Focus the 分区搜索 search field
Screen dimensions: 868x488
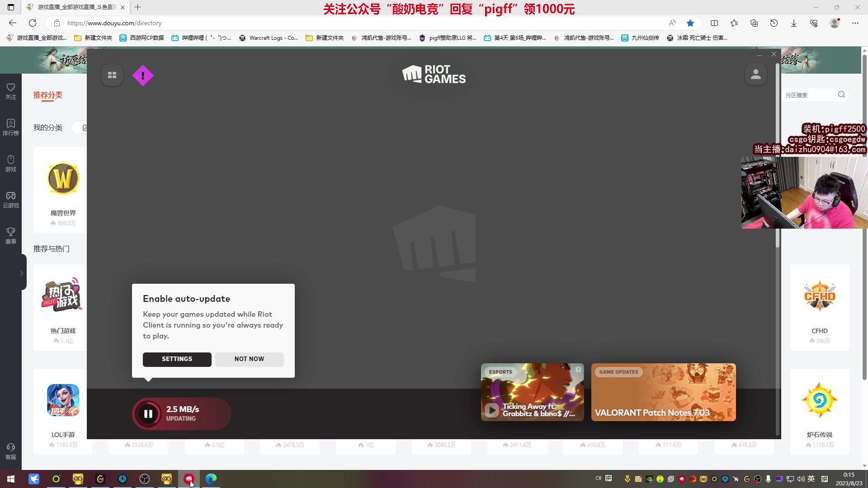tap(809, 95)
